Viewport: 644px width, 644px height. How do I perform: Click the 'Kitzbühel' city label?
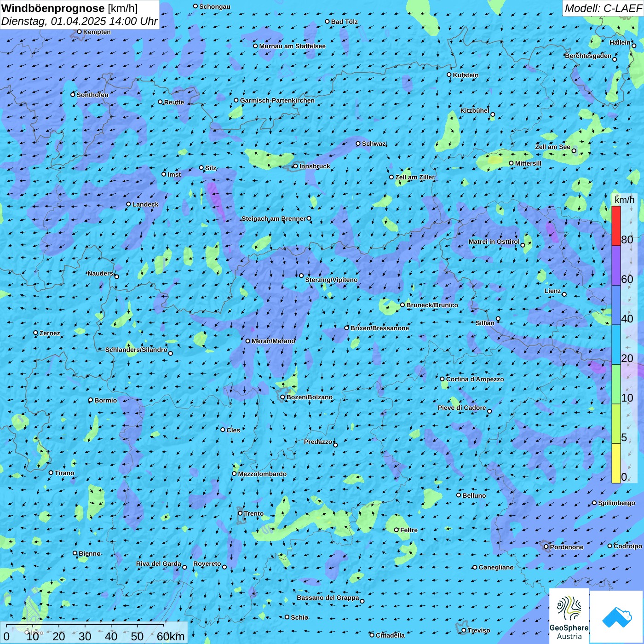click(x=475, y=110)
